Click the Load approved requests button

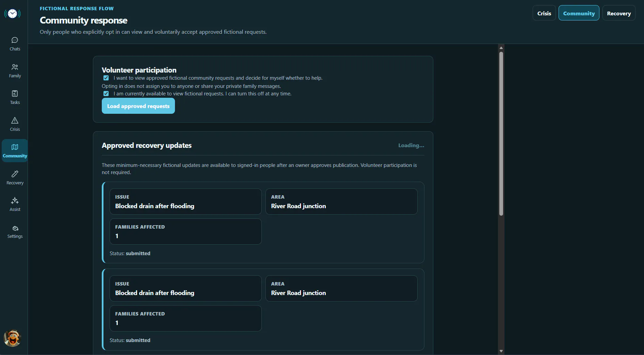tap(138, 106)
